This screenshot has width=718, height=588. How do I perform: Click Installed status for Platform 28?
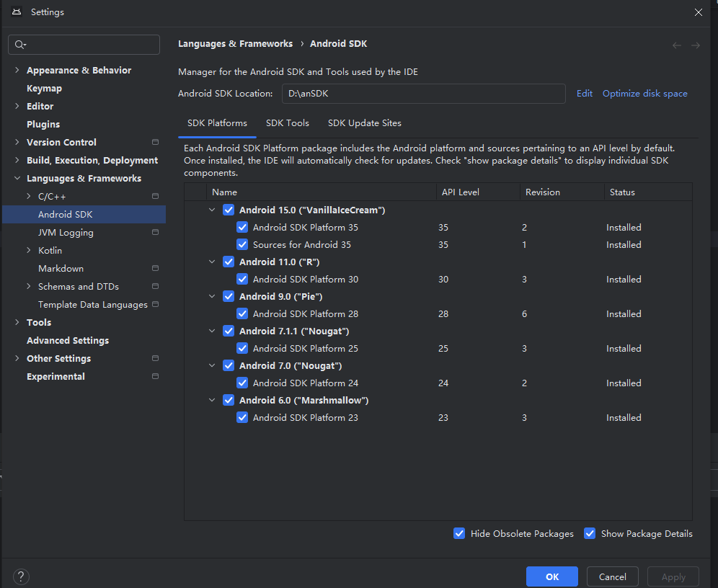click(x=624, y=314)
